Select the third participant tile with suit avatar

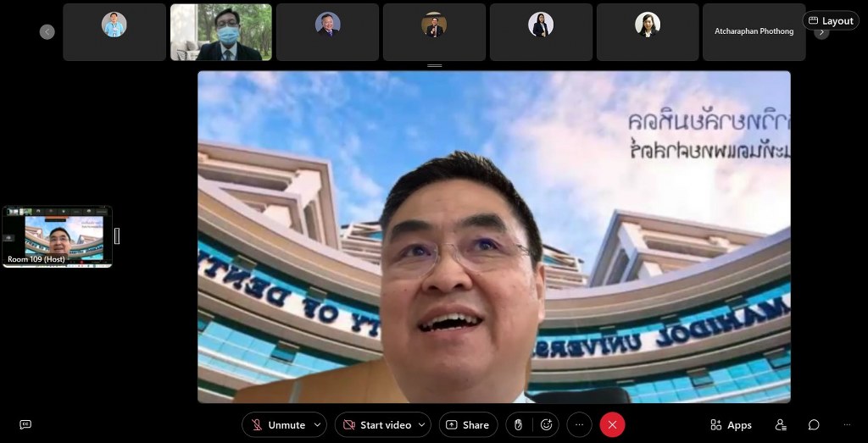tap(328, 32)
